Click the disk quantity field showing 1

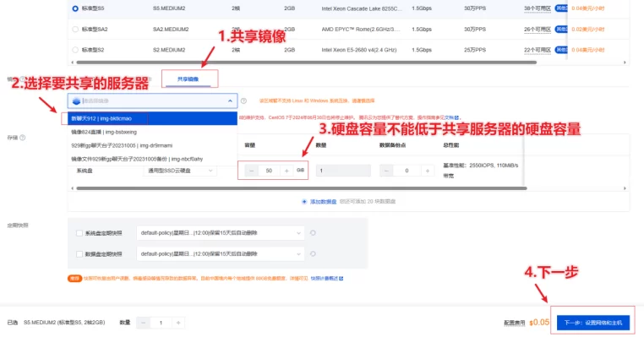click(x=343, y=171)
